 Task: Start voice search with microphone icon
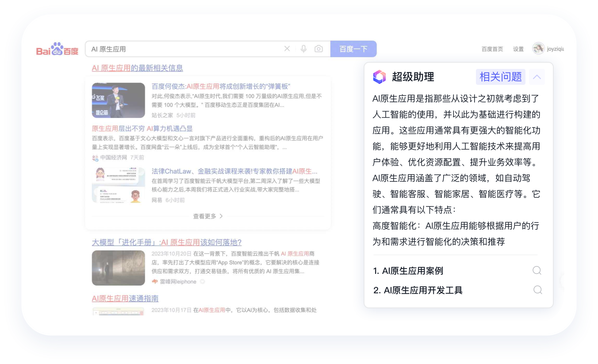tap(303, 49)
